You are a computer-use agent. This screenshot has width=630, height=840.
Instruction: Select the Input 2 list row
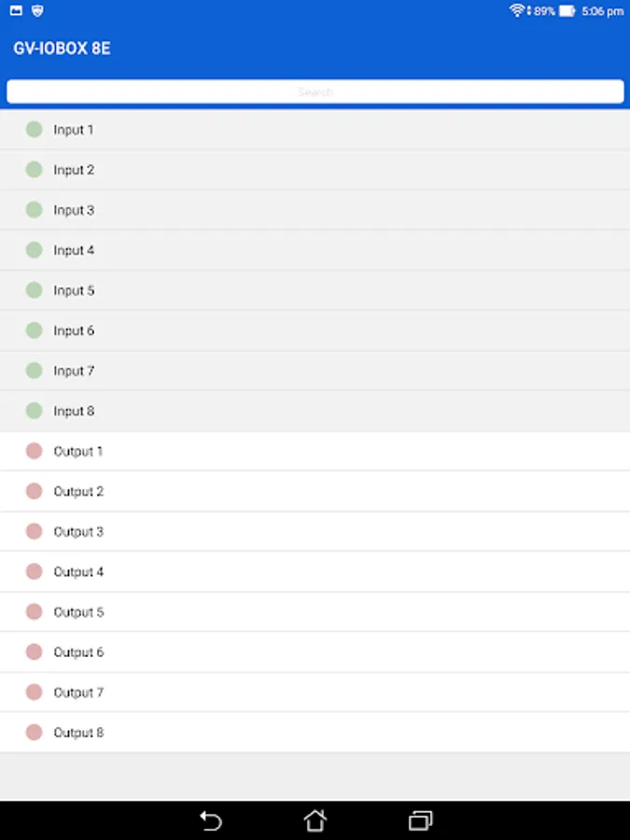tap(315, 170)
